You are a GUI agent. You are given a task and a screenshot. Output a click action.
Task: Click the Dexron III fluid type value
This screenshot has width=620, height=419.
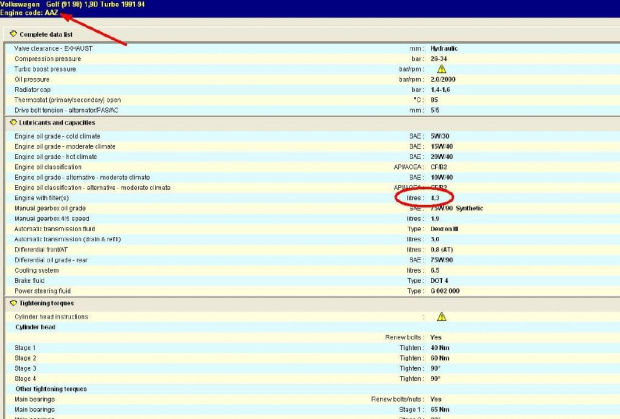coord(444,228)
